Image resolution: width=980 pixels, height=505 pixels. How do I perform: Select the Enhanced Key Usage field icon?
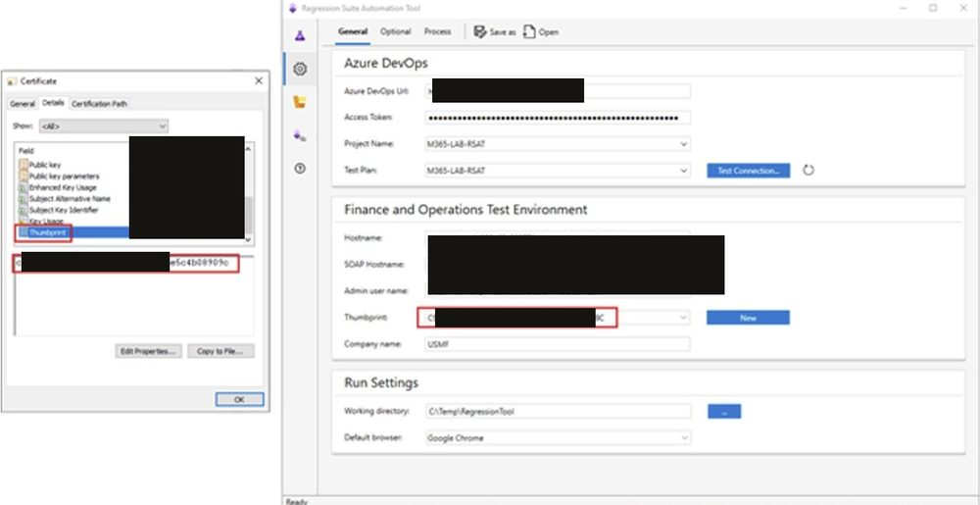pyautogui.click(x=24, y=187)
